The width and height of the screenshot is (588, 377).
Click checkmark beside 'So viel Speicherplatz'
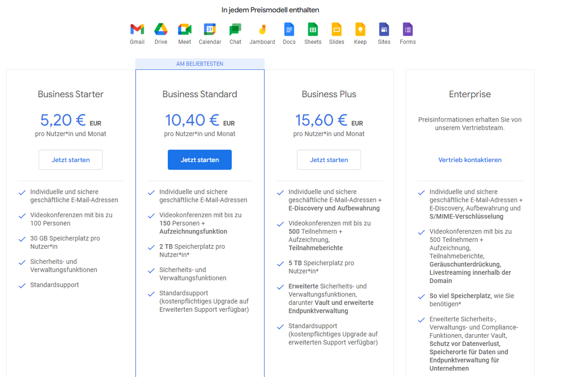421,296
